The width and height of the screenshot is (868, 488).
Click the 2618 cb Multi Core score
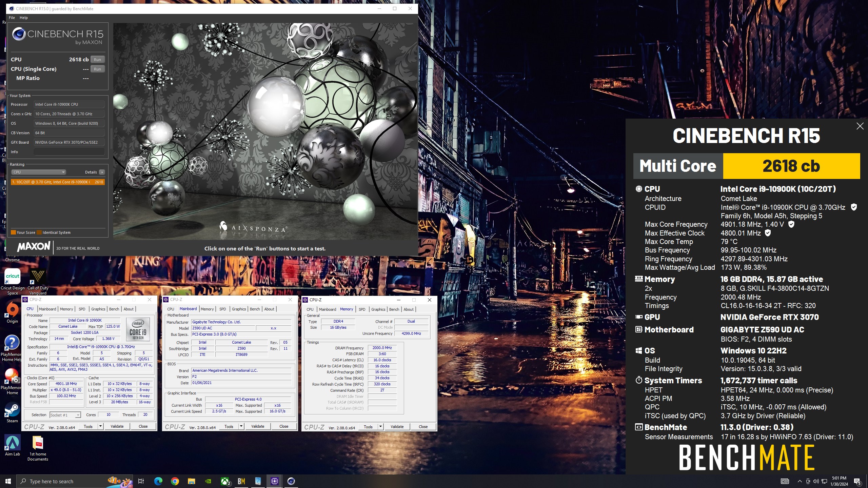pyautogui.click(x=791, y=166)
